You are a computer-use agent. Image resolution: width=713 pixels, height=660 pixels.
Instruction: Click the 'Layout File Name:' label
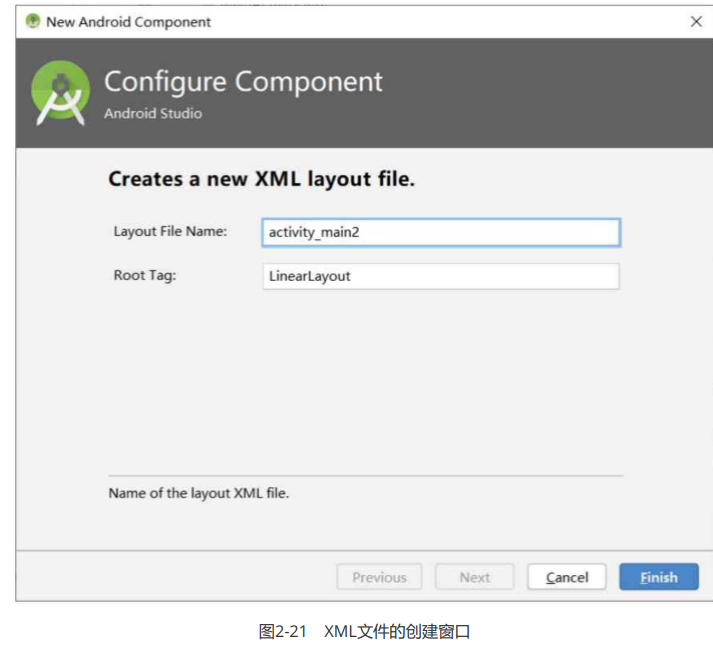(x=170, y=232)
